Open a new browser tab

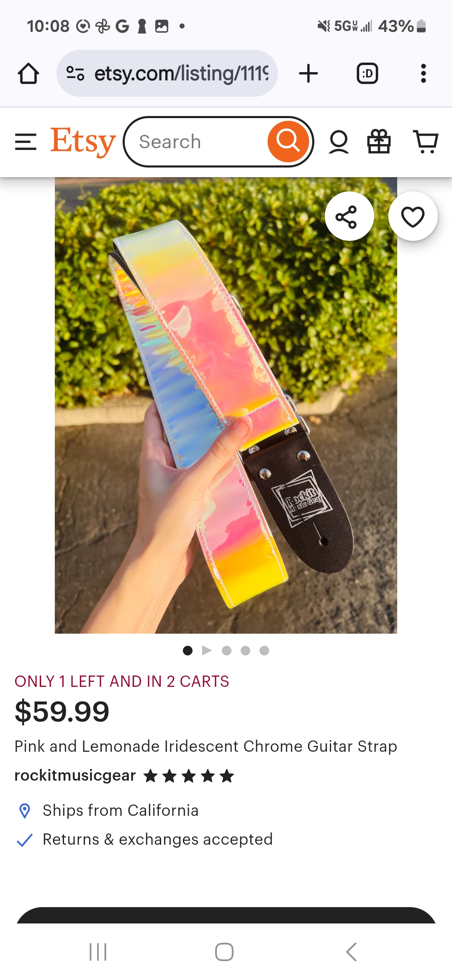point(308,74)
